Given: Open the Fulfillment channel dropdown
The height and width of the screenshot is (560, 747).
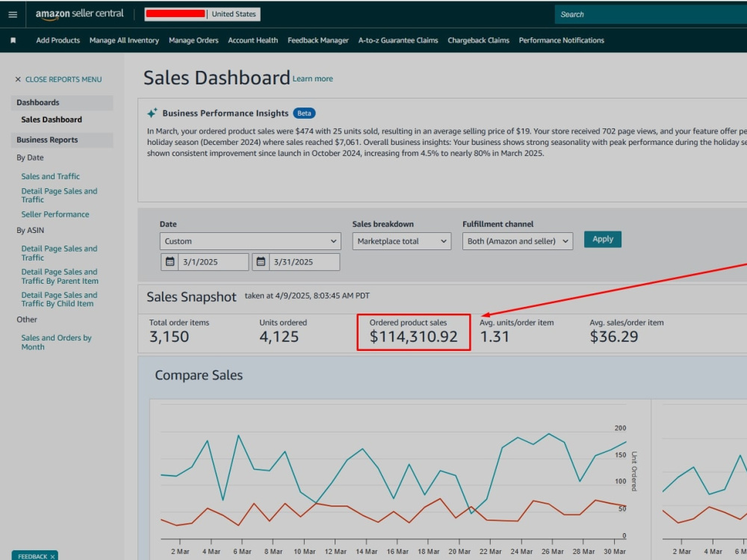Looking at the screenshot, I should [x=518, y=241].
